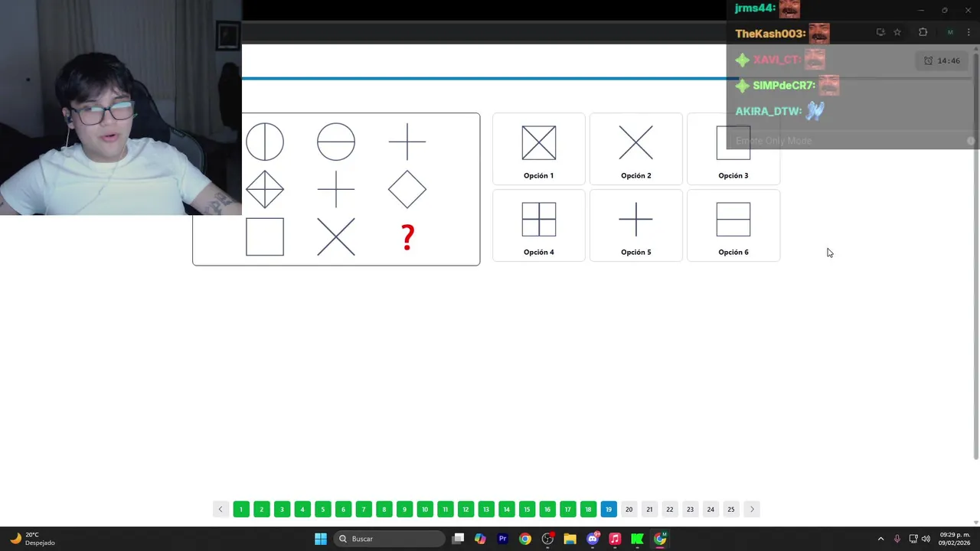Jump to question 20

pyautogui.click(x=629, y=509)
